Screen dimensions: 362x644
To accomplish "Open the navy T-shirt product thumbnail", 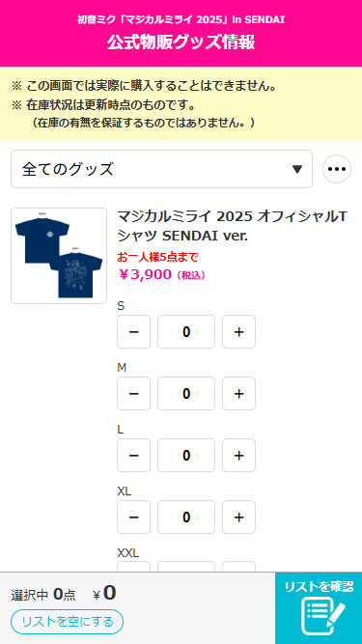I will [59, 256].
